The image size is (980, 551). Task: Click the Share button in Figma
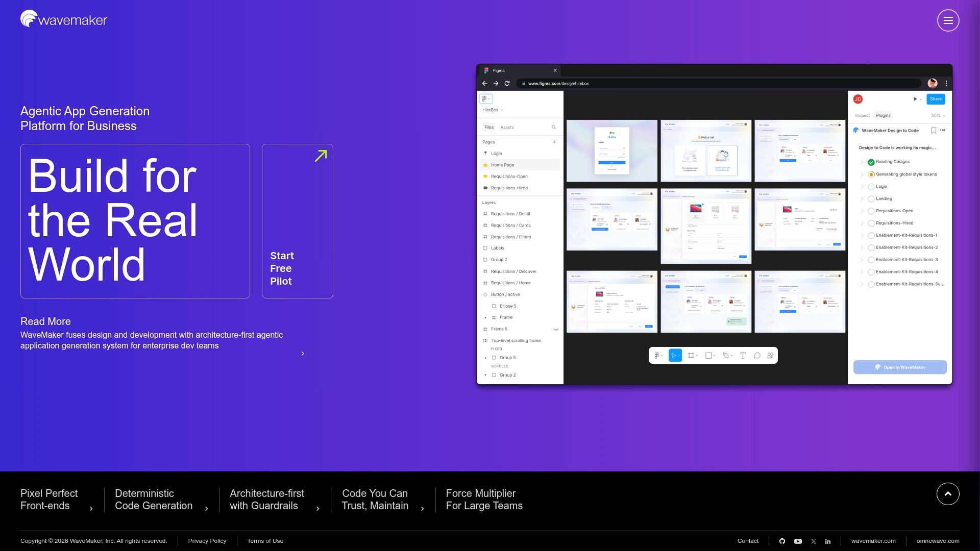coord(936,99)
